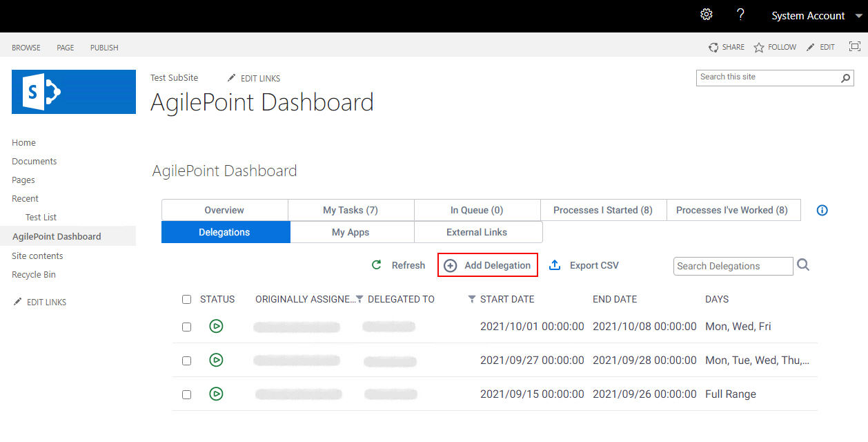
Task: Go to Home in the sidebar
Action: 23,142
